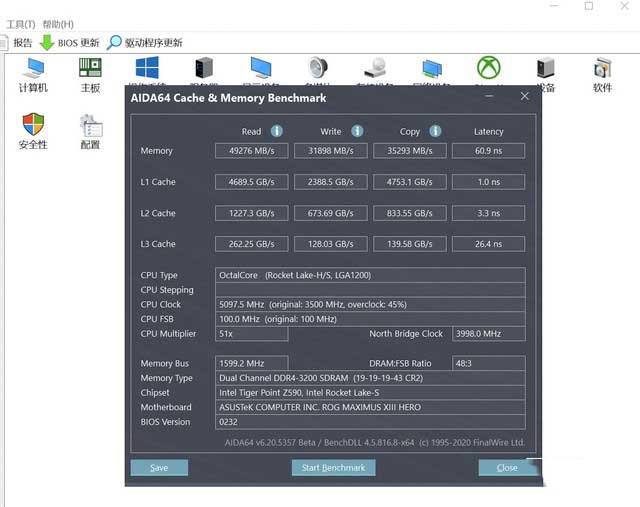Click the info icon next to Copy

coord(436,131)
